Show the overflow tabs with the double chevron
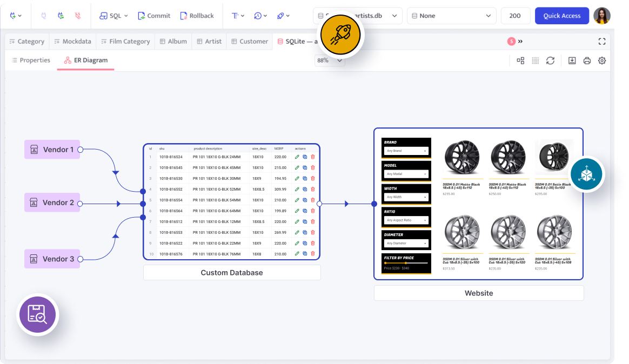 (520, 42)
